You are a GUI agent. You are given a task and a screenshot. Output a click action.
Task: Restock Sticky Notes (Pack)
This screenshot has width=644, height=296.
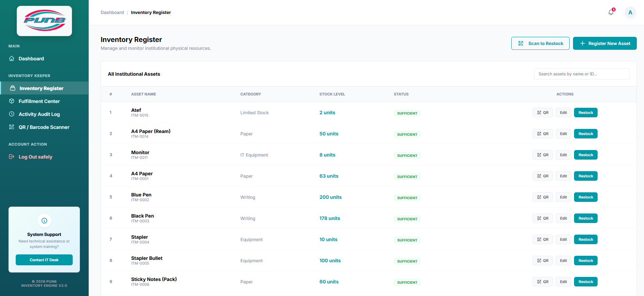pos(586,282)
